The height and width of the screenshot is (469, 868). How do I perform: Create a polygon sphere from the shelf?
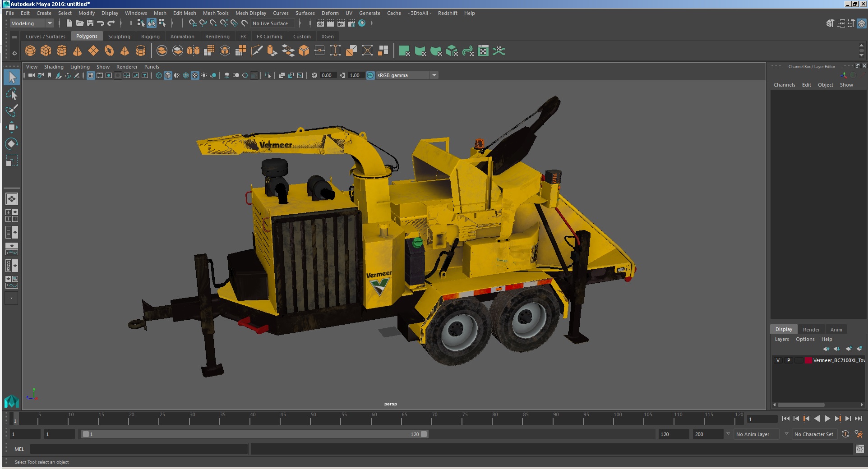click(x=30, y=51)
